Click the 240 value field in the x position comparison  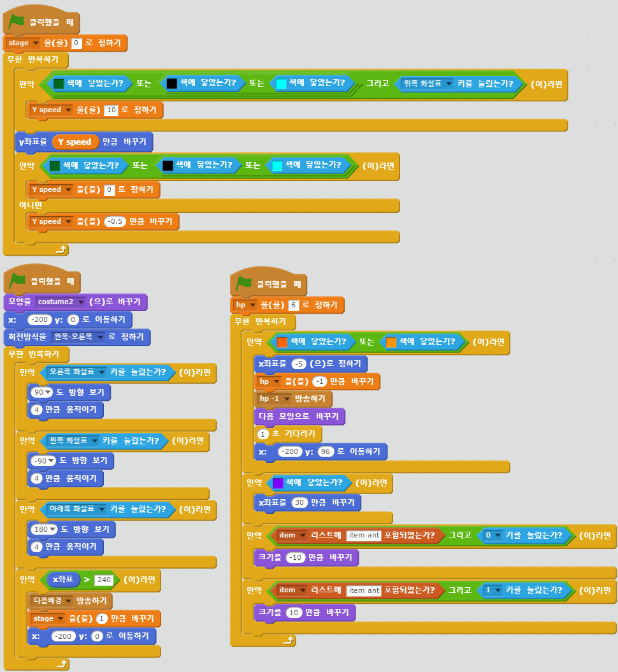pyautogui.click(x=103, y=580)
